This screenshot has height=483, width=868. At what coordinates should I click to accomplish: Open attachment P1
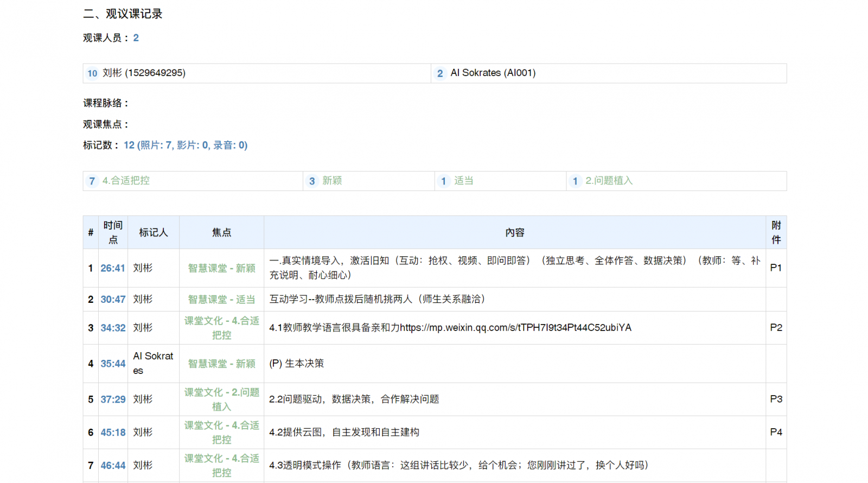(x=776, y=268)
